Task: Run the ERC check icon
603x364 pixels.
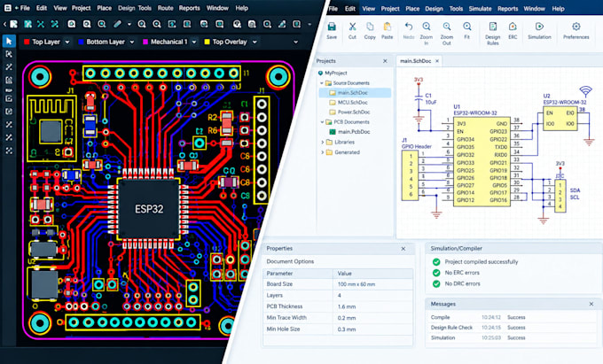Action: [x=513, y=27]
